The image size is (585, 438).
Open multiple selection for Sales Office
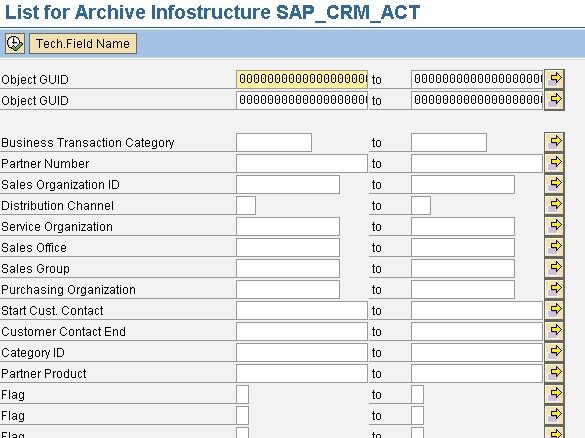(554, 247)
